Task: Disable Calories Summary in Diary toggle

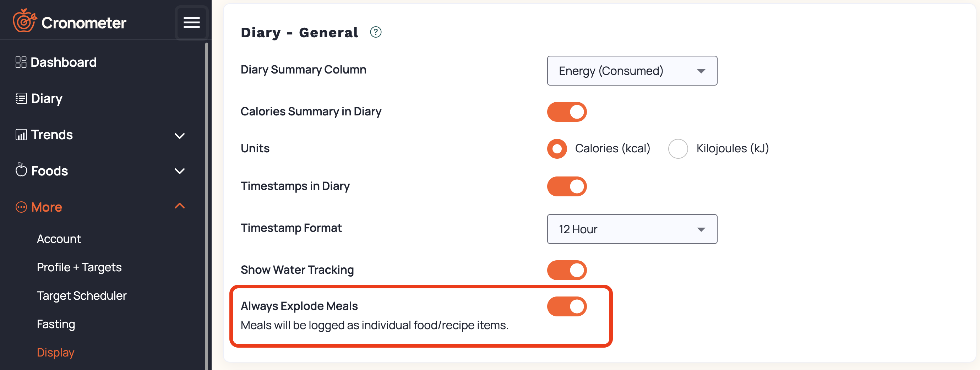Action: (567, 112)
